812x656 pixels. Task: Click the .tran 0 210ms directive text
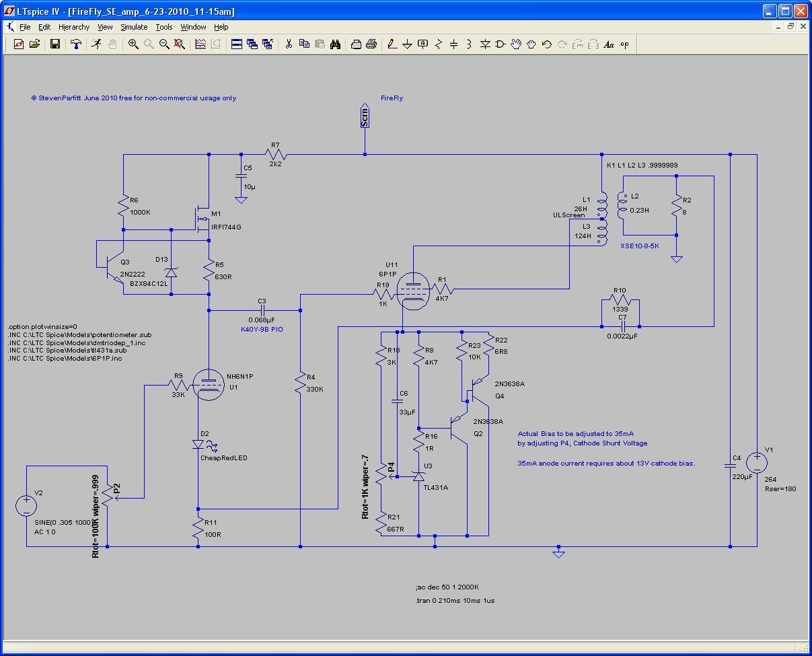[x=455, y=600]
